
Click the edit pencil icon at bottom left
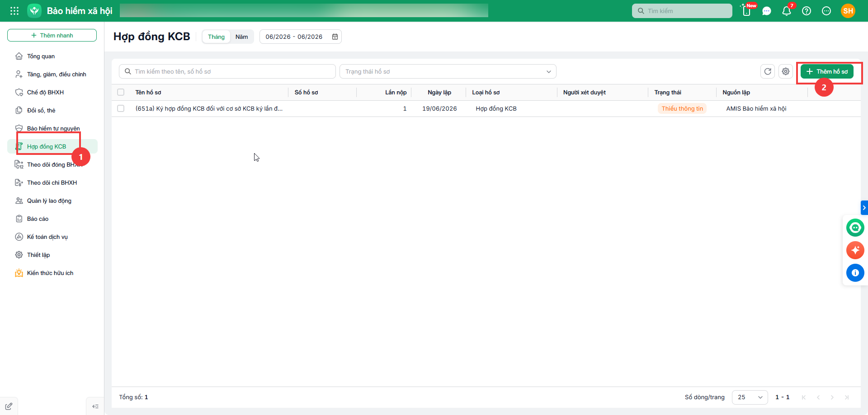coord(9,406)
